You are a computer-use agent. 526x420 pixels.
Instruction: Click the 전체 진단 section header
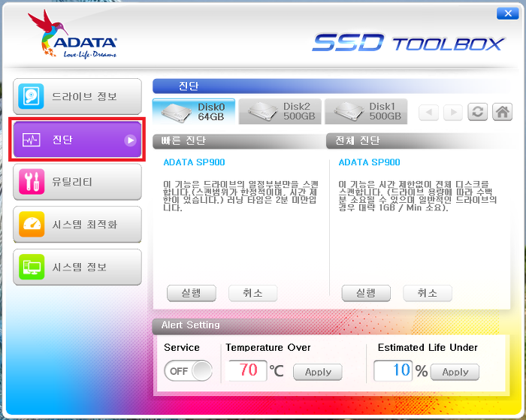[419, 141]
